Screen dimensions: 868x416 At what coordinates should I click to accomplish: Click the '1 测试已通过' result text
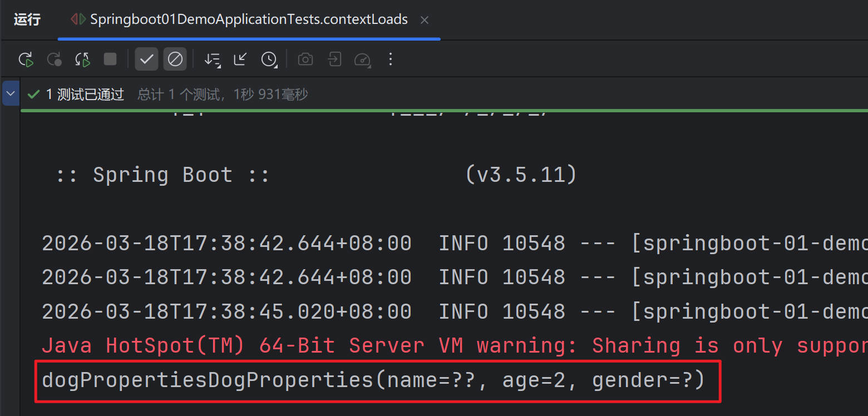85,95
